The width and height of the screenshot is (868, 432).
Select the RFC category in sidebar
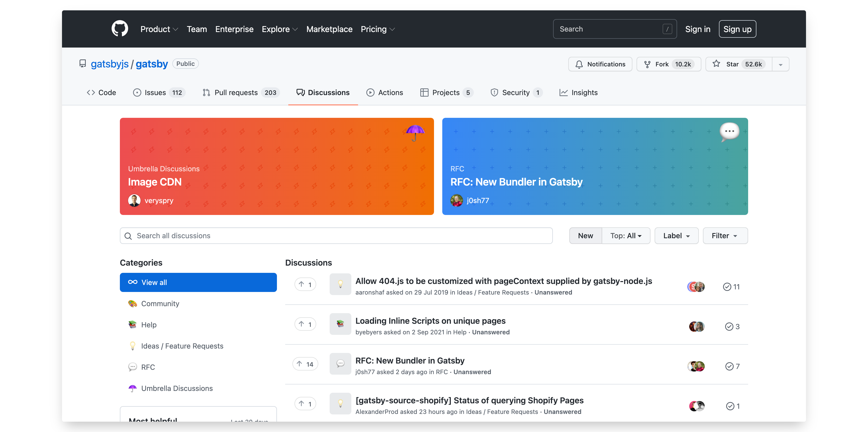tap(198, 367)
